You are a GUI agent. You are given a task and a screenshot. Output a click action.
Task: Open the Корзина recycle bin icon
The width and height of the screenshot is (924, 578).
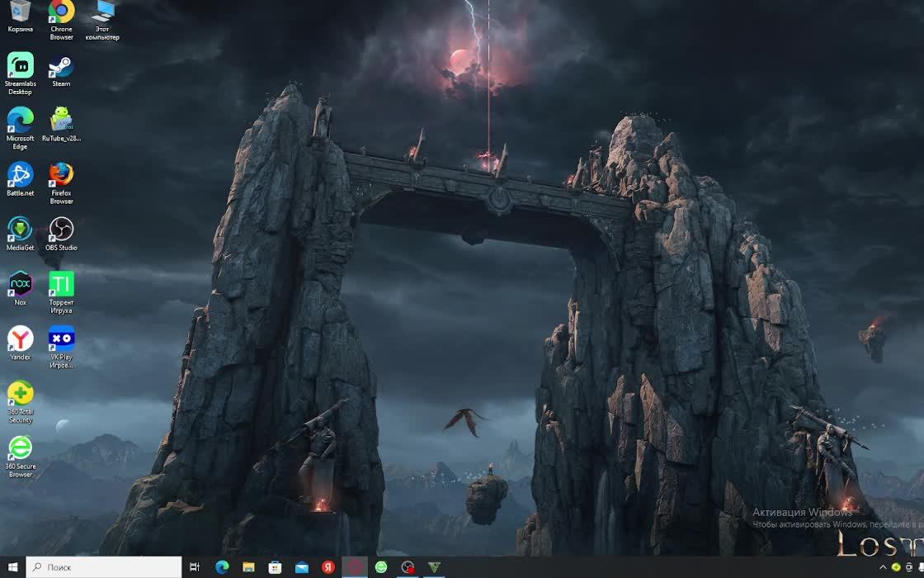[x=20, y=16]
